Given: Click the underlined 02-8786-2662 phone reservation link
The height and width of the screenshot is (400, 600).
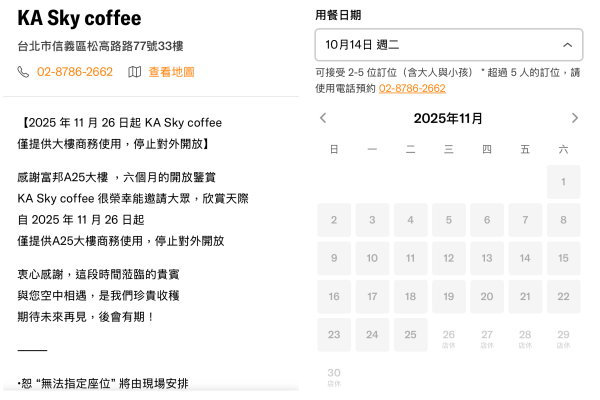Looking at the screenshot, I should tap(412, 88).
